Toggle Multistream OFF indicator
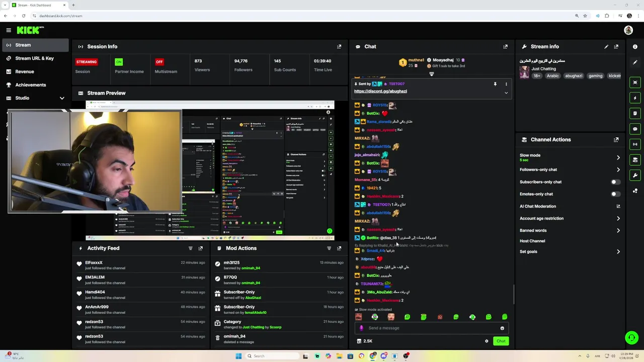The width and height of the screenshot is (644, 362). 159,62
